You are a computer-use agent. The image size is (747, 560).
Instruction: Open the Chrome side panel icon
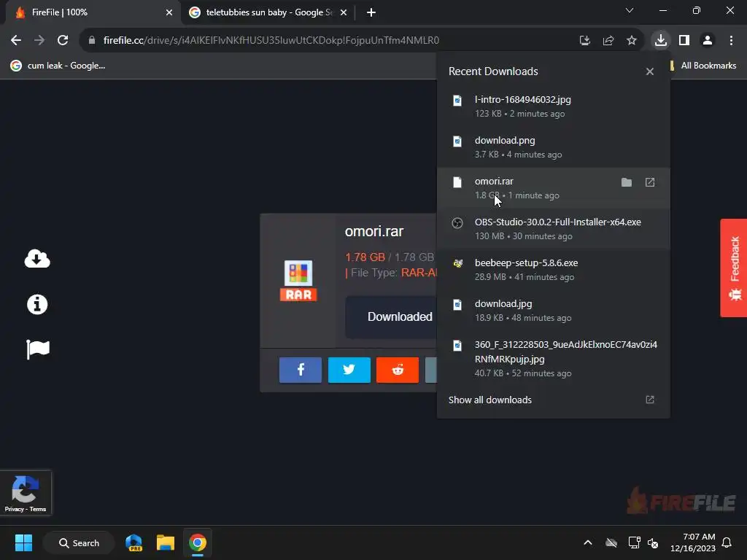684,40
